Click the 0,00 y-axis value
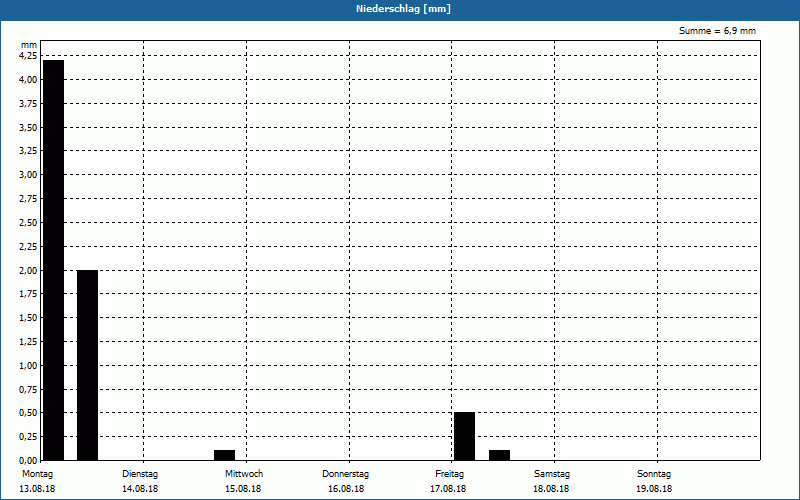The width and height of the screenshot is (800, 500). click(28, 460)
